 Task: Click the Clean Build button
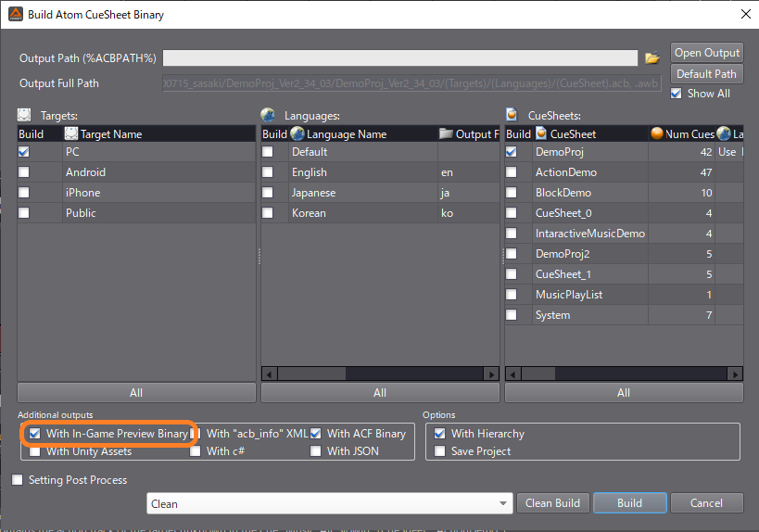(552, 503)
